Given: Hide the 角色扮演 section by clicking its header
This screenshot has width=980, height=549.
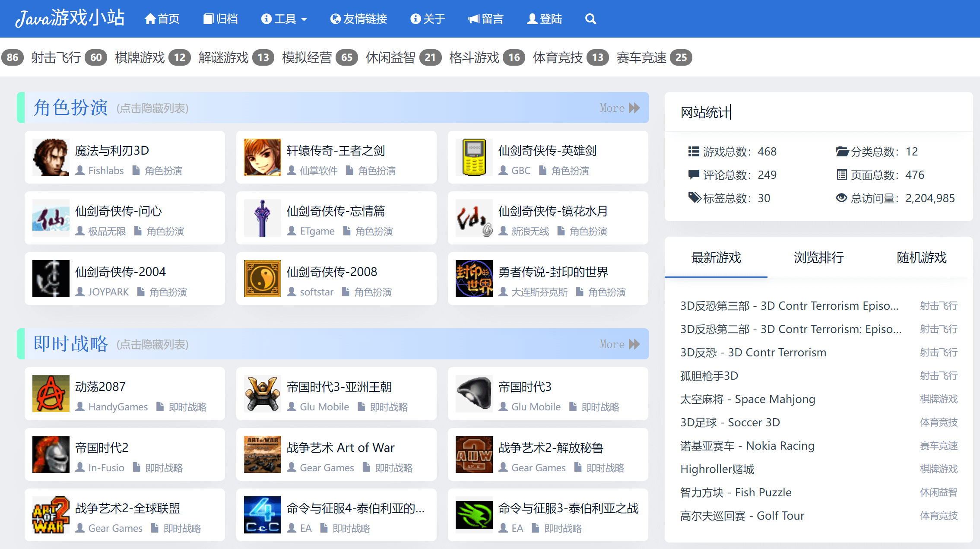Looking at the screenshot, I should [x=70, y=108].
